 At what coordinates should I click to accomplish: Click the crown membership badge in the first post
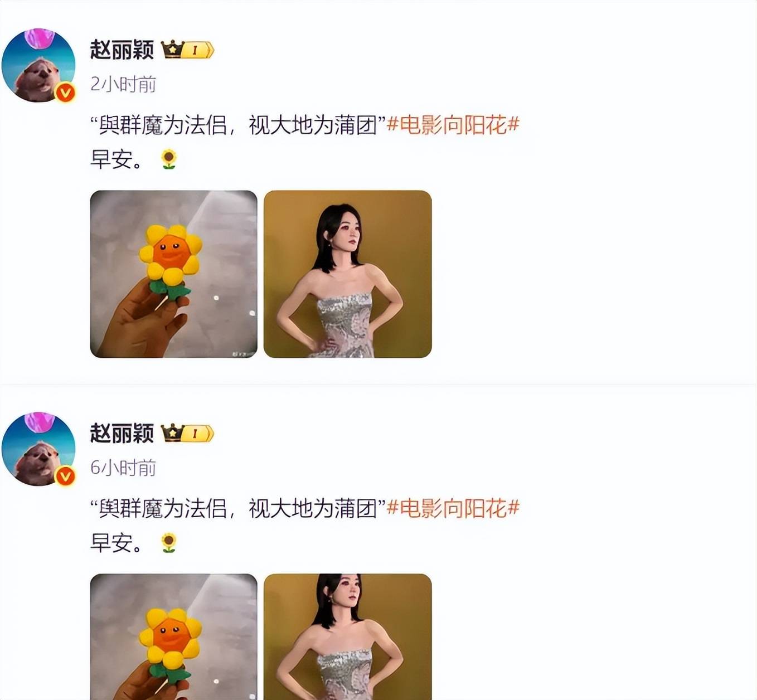pyautogui.click(x=188, y=50)
